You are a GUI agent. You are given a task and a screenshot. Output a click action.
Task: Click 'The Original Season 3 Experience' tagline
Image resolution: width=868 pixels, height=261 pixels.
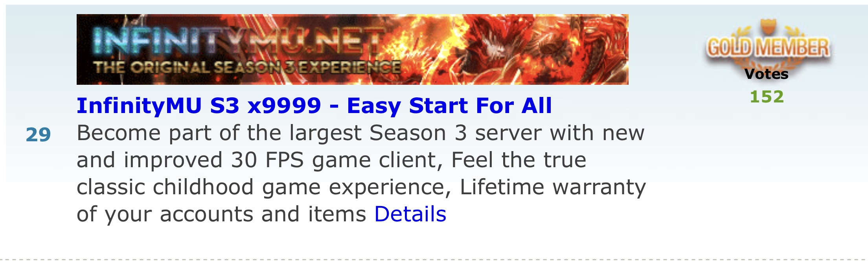(x=247, y=68)
